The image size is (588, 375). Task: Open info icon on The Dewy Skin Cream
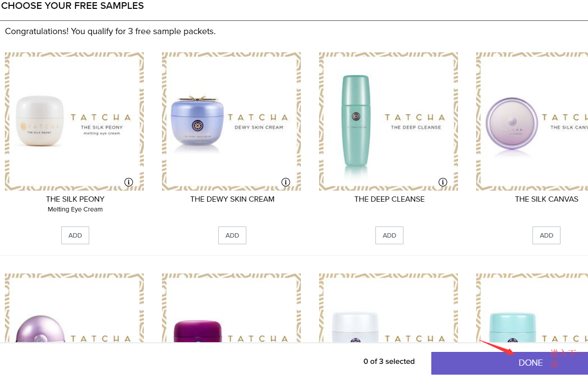(x=286, y=182)
